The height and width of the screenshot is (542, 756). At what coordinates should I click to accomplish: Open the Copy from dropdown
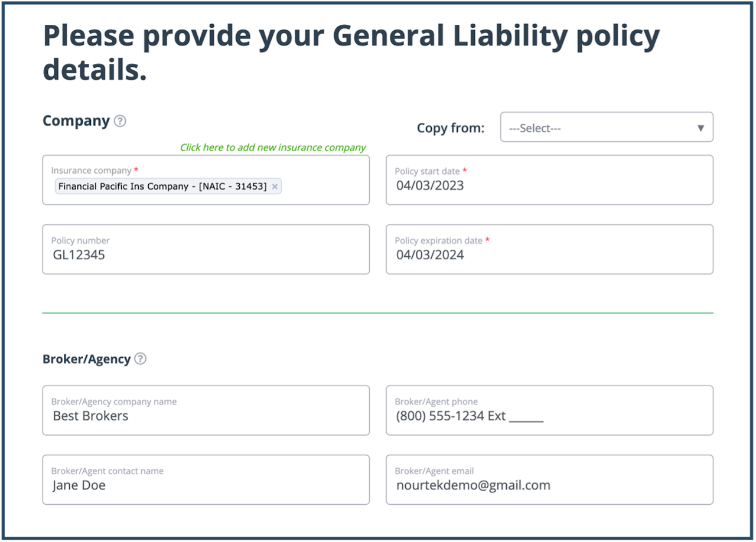pos(607,128)
